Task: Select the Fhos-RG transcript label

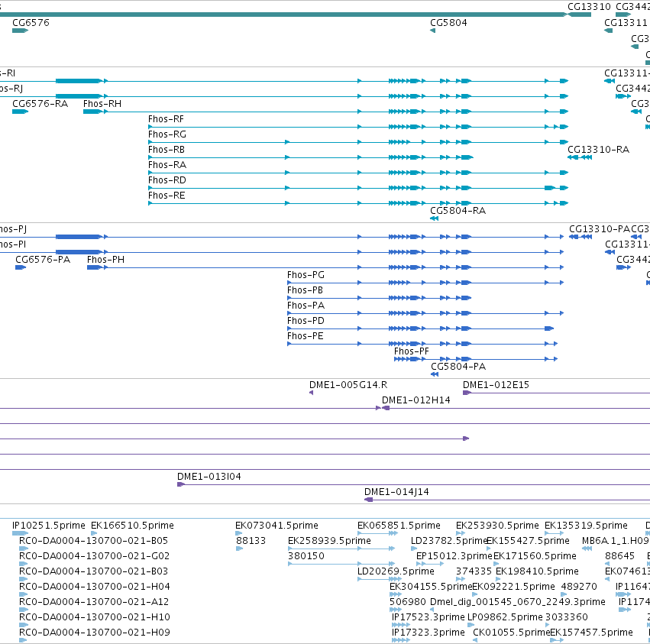Action: coord(167,134)
